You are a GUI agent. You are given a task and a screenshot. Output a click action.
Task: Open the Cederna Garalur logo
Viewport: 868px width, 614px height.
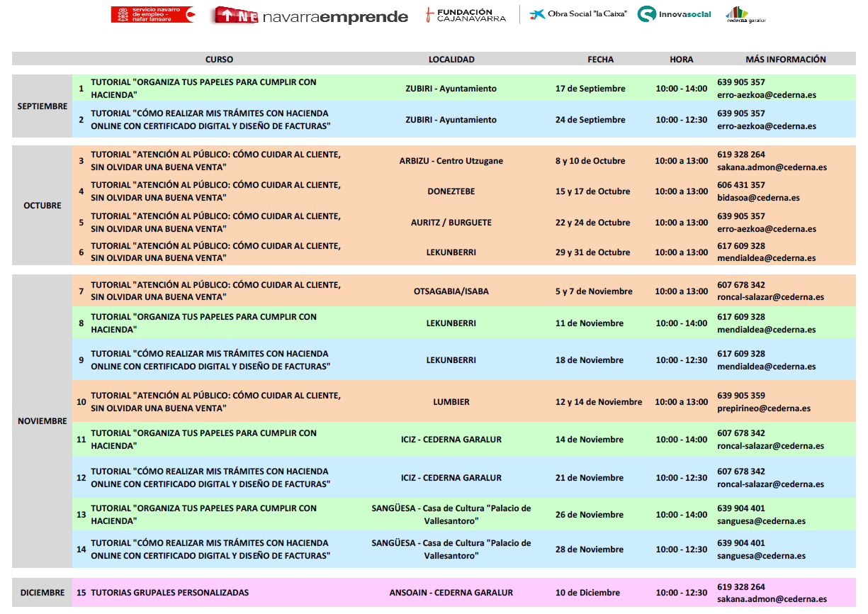(746, 15)
